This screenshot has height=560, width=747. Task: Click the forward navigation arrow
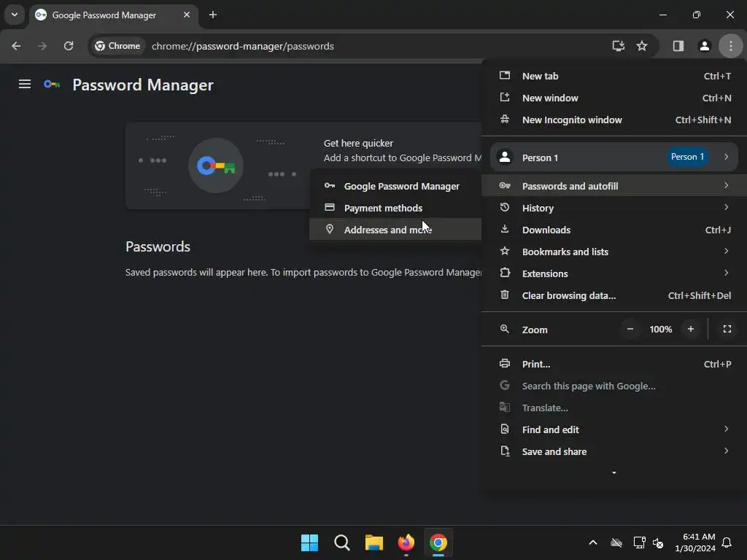42,46
